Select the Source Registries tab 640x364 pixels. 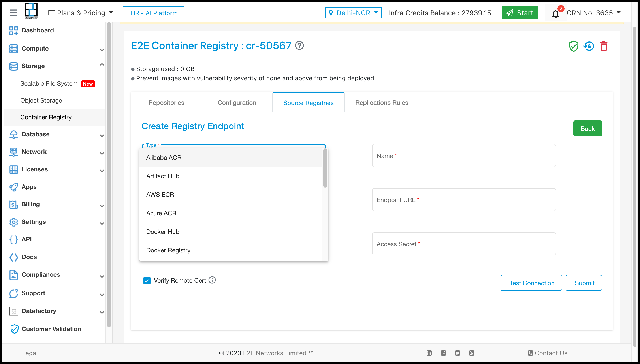click(308, 103)
